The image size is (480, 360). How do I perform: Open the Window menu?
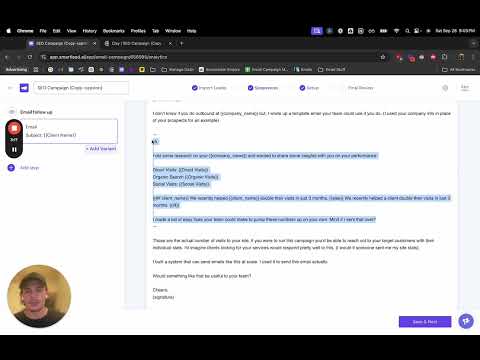click(173, 31)
